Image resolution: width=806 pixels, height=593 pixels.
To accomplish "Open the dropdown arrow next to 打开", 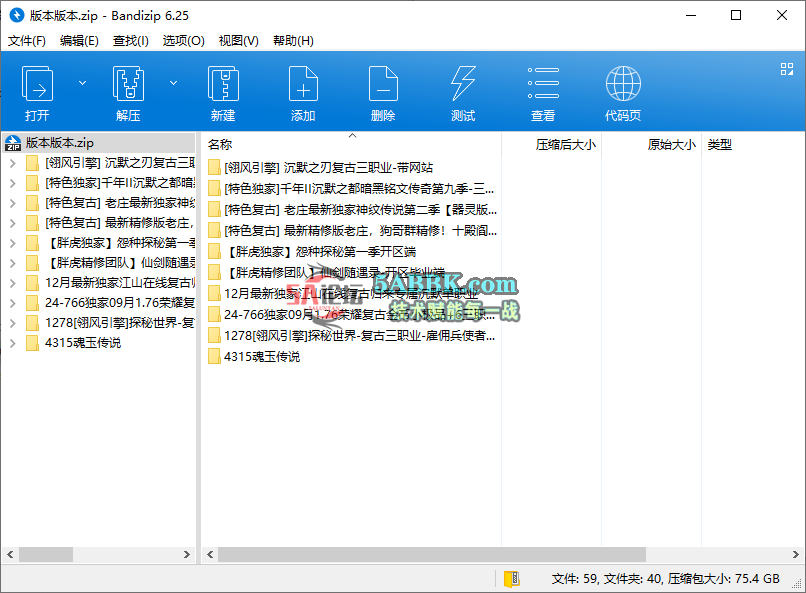I will pos(82,83).
